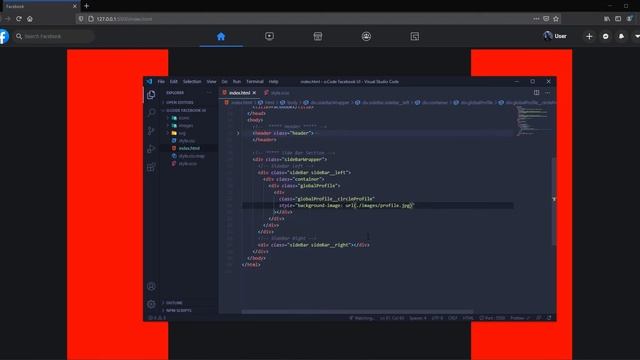Image resolution: width=640 pixels, height=360 pixels.
Task: Open the Selection menu in VS Code
Action: click(x=192, y=82)
